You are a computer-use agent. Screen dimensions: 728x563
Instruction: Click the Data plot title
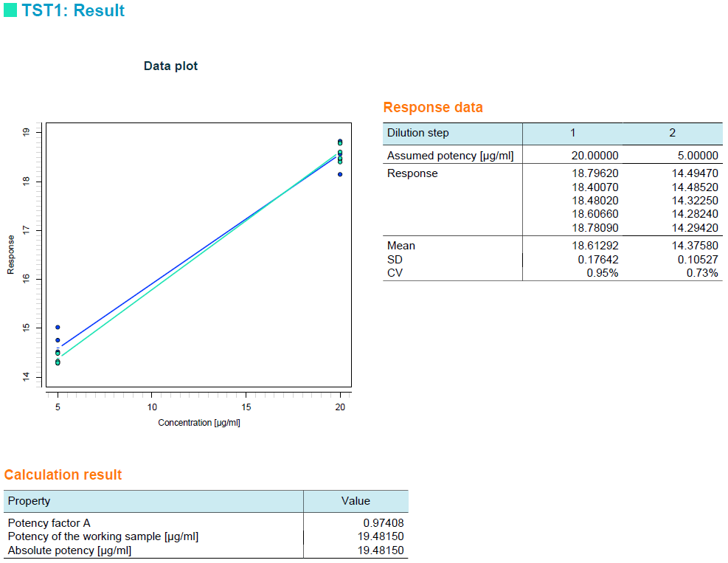click(170, 66)
